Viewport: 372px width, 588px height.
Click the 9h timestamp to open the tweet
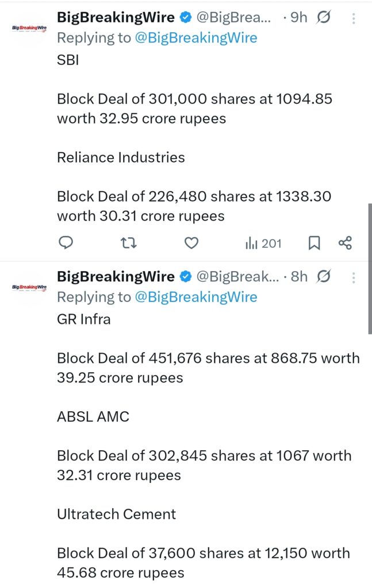[x=297, y=17]
